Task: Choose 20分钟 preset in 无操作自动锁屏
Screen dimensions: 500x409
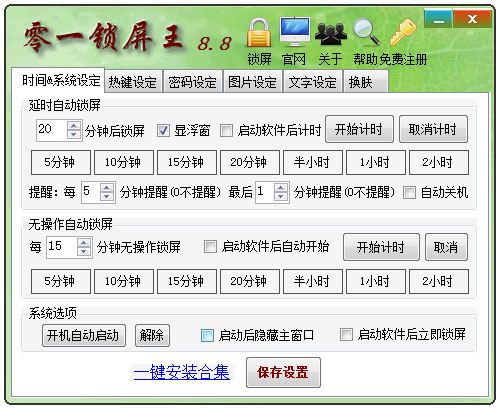Action: click(x=250, y=281)
